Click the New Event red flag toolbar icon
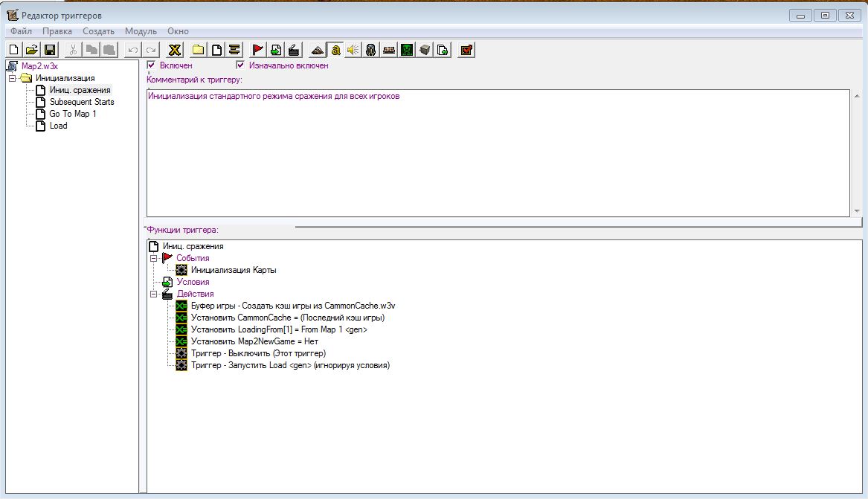The image size is (868, 499). tap(258, 51)
